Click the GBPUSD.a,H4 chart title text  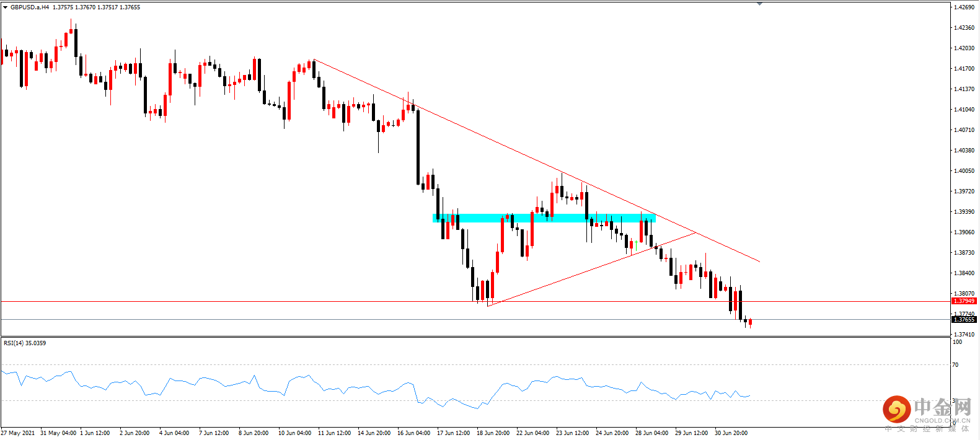tap(30, 7)
